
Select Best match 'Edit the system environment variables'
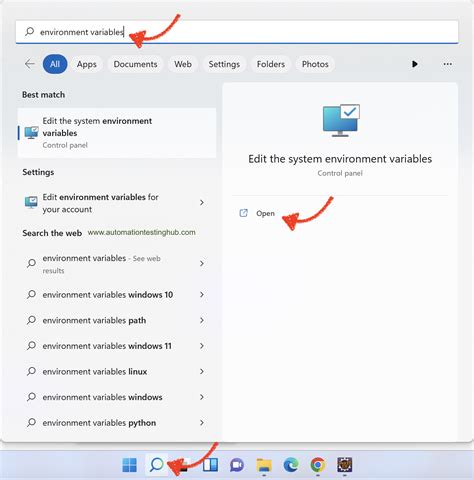[117, 133]
